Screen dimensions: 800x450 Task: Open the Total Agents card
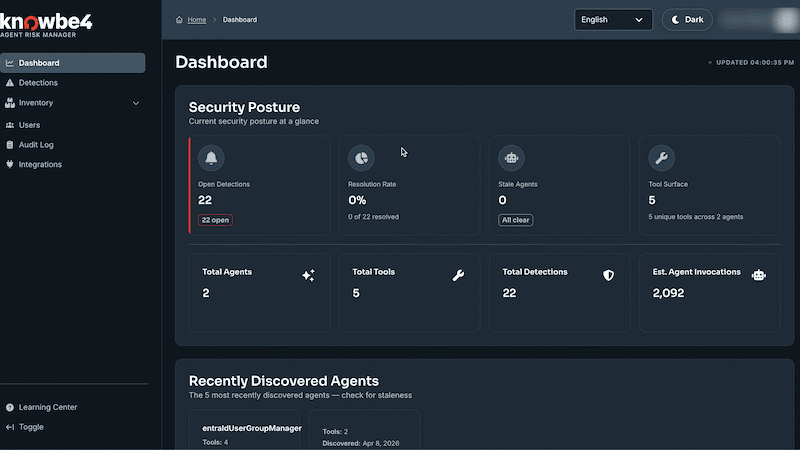point(259,293)
